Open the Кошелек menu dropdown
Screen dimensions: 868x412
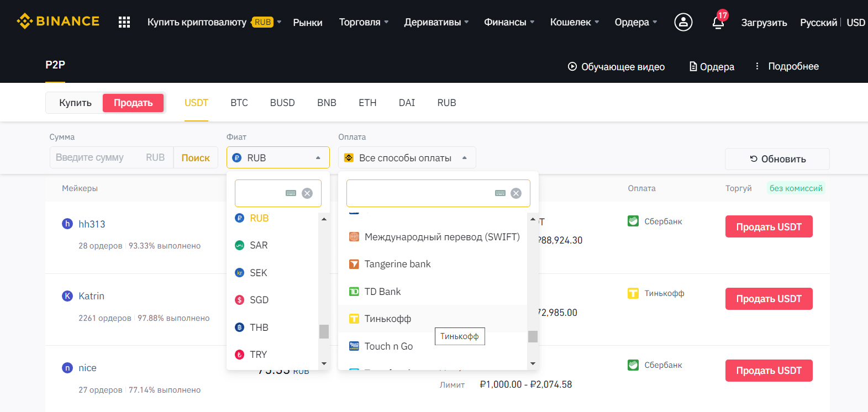tap(575, 22)
